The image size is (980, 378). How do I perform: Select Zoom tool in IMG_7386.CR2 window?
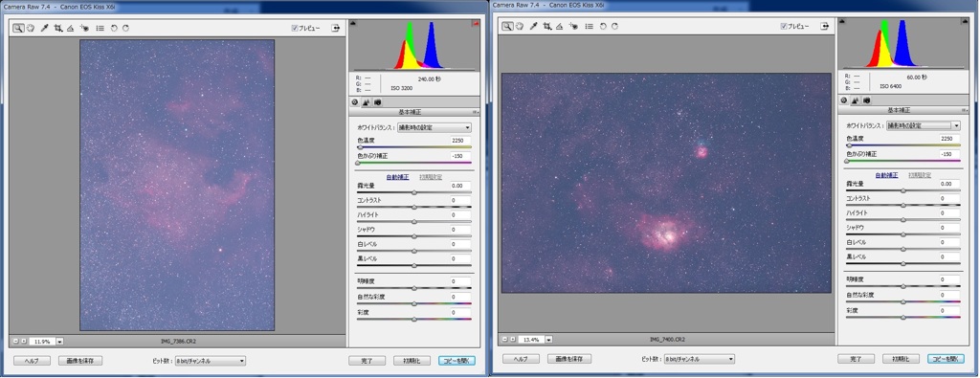coord(18,28)
